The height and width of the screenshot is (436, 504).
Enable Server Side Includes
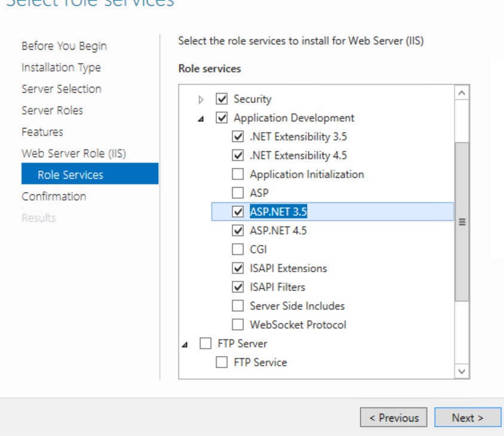point(238,305)
